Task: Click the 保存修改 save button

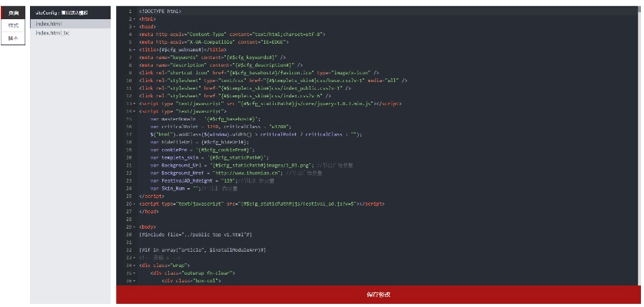Action: [x=378, y=295]
